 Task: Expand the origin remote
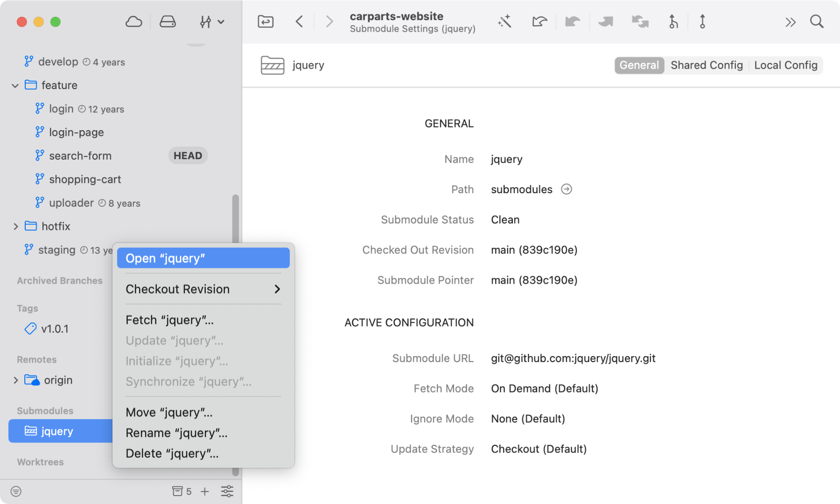click(x=16, y=380)
